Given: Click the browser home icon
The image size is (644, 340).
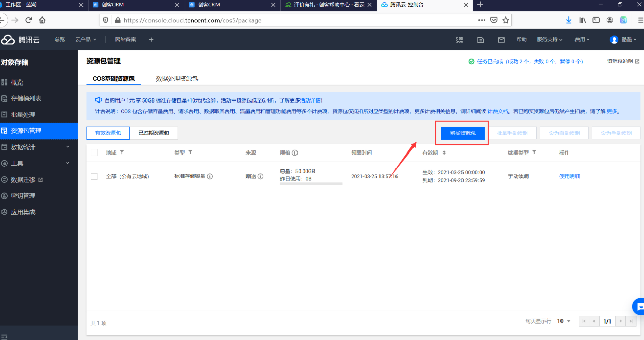Looking at the screenshot, I should pyautogui.click(x=42, y=20).
